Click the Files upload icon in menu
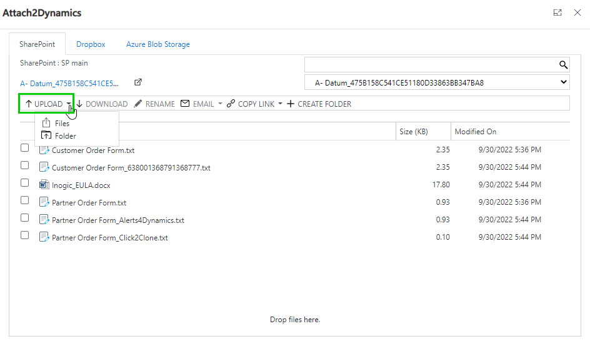 coord(46,122)
